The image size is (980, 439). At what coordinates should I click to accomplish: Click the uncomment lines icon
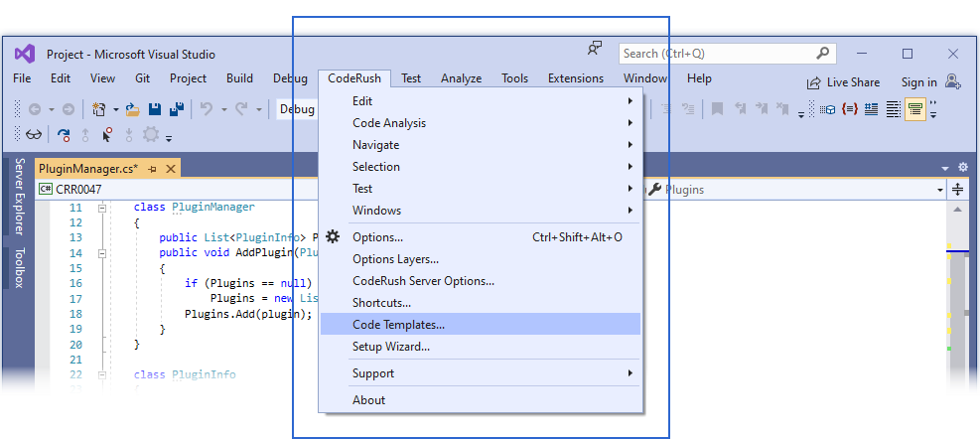(688, 109)
